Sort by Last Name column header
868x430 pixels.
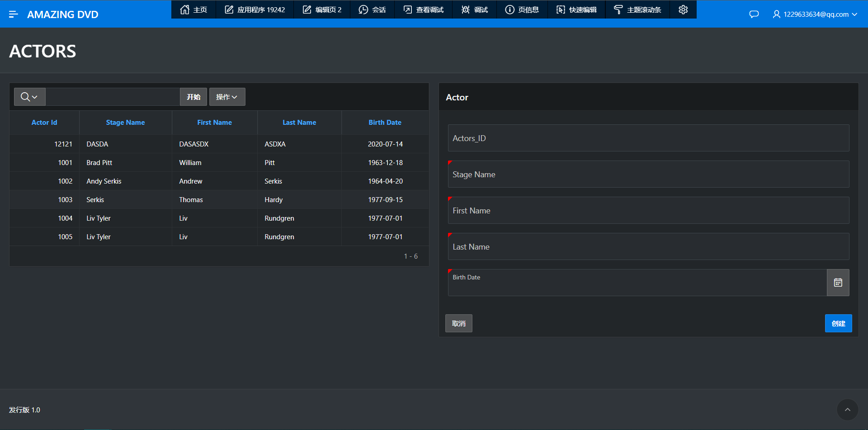(299, 123)
